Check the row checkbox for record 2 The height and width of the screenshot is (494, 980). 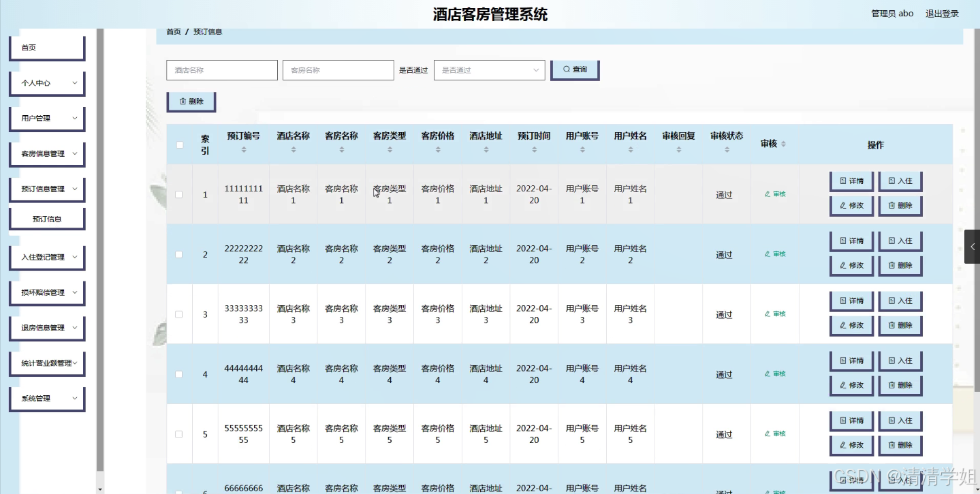pos(179,254)
